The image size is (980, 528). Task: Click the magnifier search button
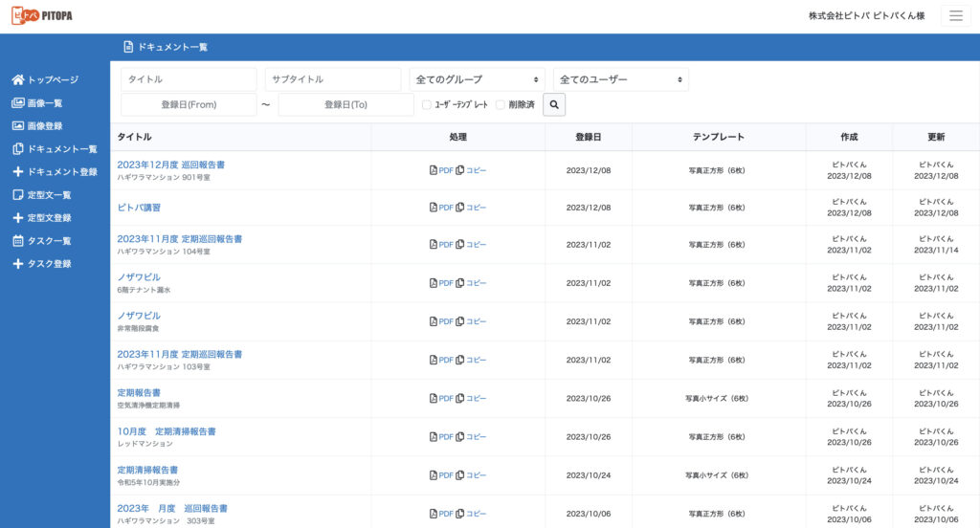554,104
